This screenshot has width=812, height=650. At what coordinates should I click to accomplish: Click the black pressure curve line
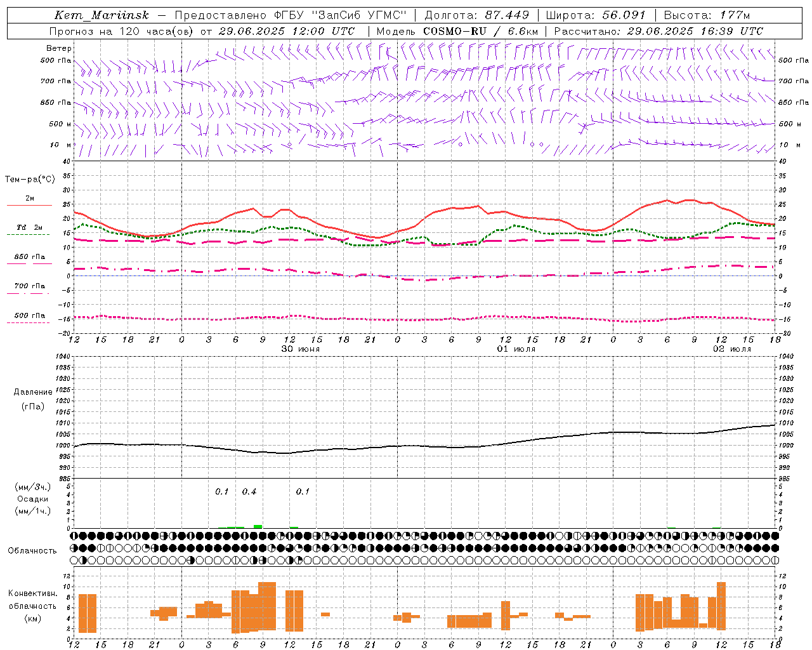click(x=424, y=446)
